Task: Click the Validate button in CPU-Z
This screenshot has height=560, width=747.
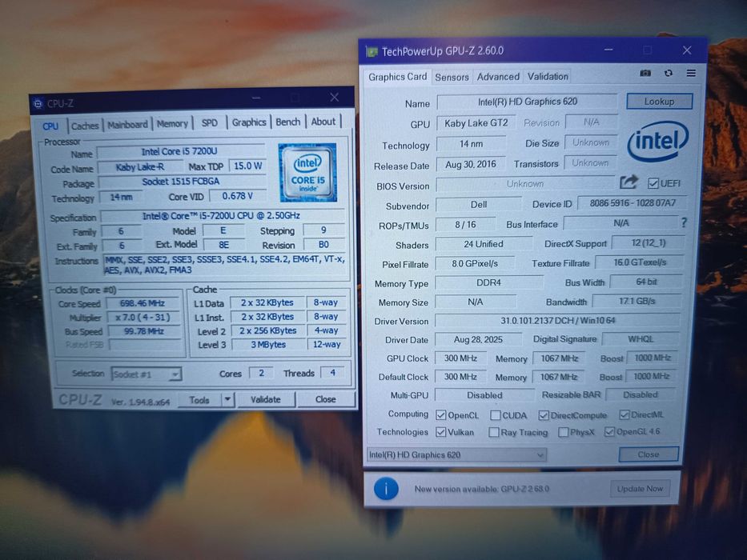Action: click(x=265, y=399)
